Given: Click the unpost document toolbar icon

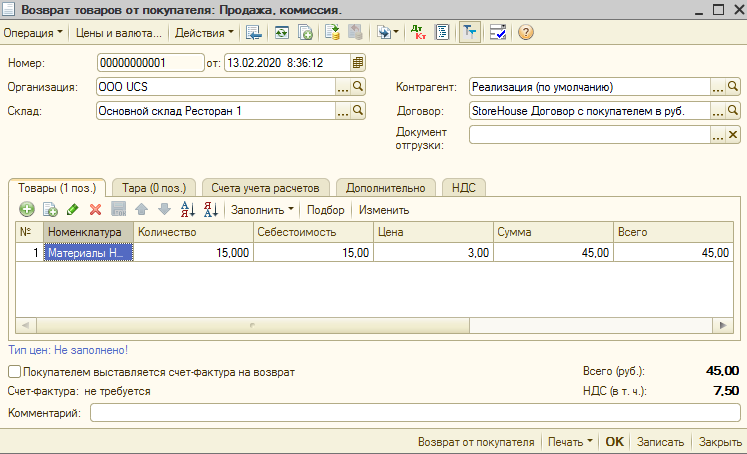Looking at the screenshot, I should coord(355,33).
